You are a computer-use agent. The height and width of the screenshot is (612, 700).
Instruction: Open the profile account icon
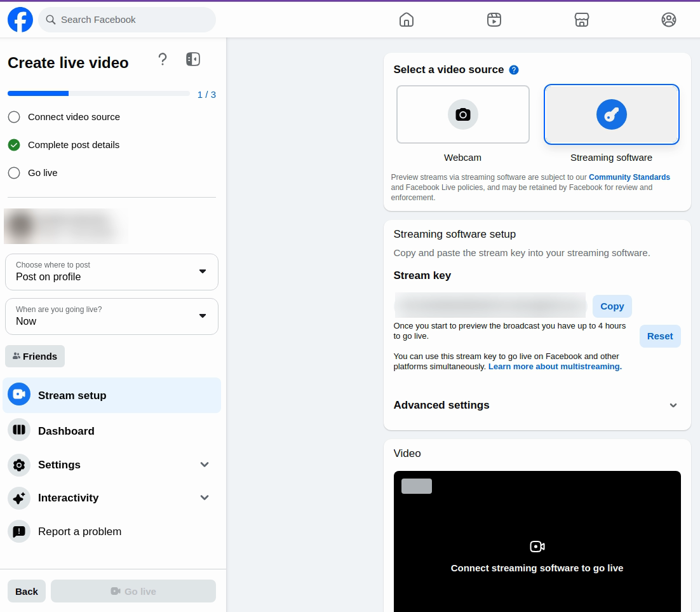[668, 20]
